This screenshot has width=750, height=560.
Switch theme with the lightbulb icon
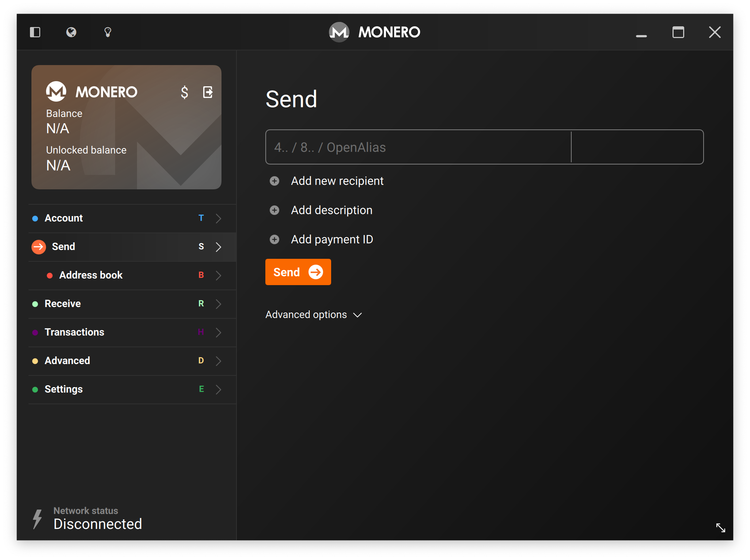click(x=108, y=32)
